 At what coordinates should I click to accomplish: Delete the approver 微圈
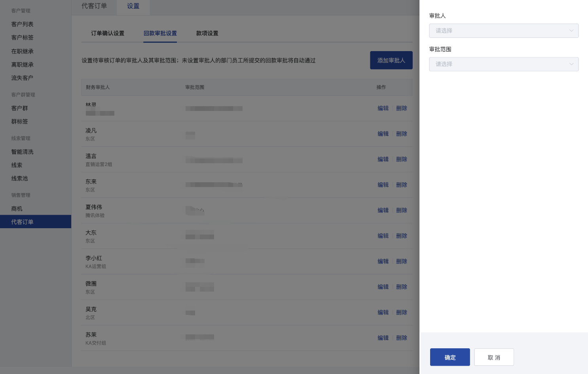coord(402,287)
